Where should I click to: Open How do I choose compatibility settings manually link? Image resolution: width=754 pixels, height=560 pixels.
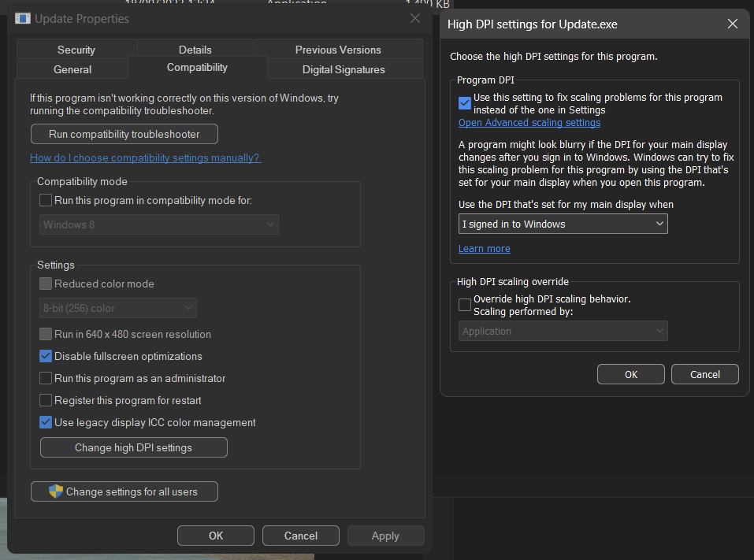(146, 158)
